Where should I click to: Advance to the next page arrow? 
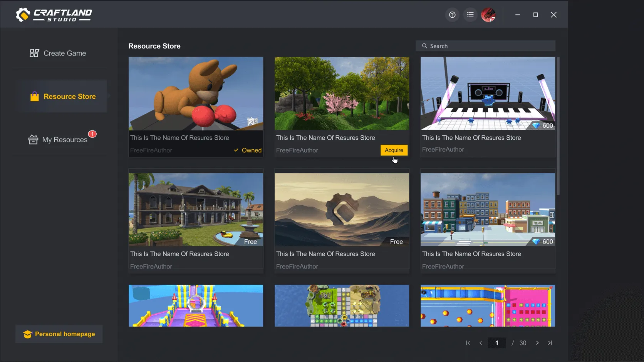(537, 343)
